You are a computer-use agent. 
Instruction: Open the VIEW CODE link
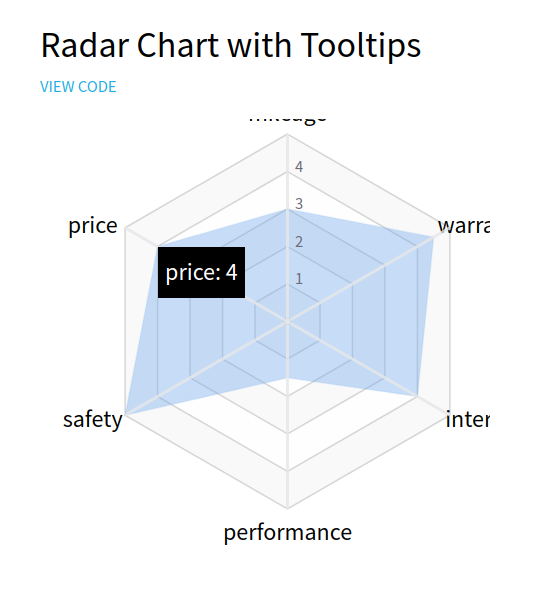click(x=78, y=87)
